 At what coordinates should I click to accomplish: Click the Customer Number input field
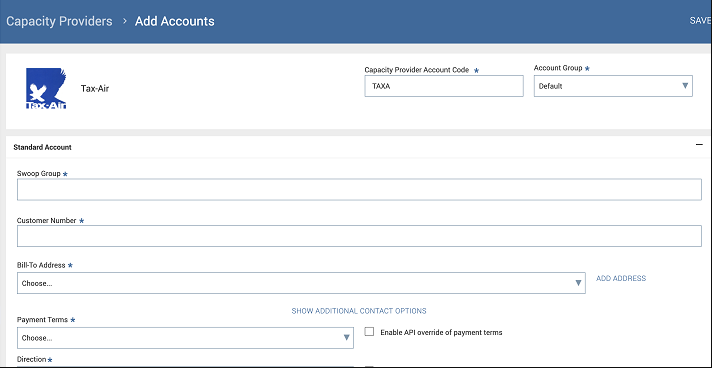[x=359, y=236]
